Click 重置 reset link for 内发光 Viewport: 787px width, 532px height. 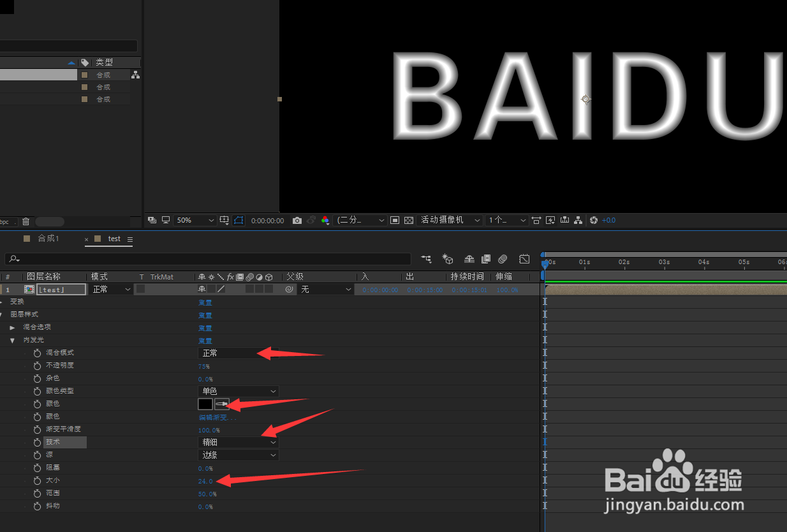205,341
